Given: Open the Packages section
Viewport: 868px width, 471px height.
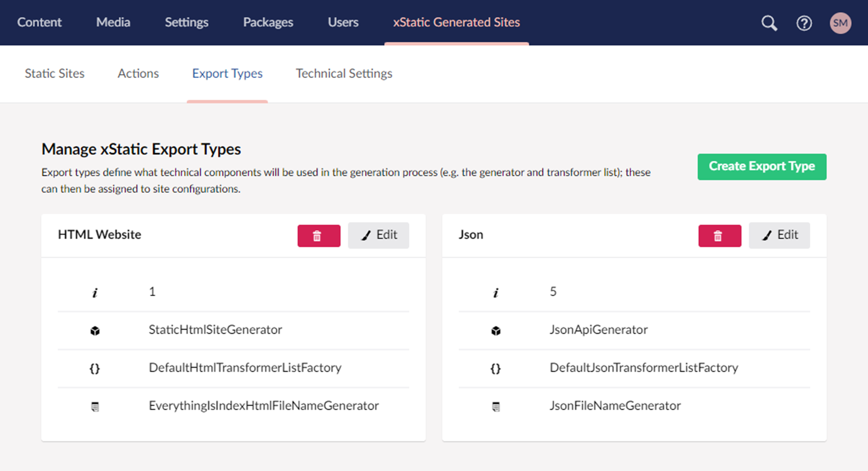Looking at the screenshot, I should (268, 22).
